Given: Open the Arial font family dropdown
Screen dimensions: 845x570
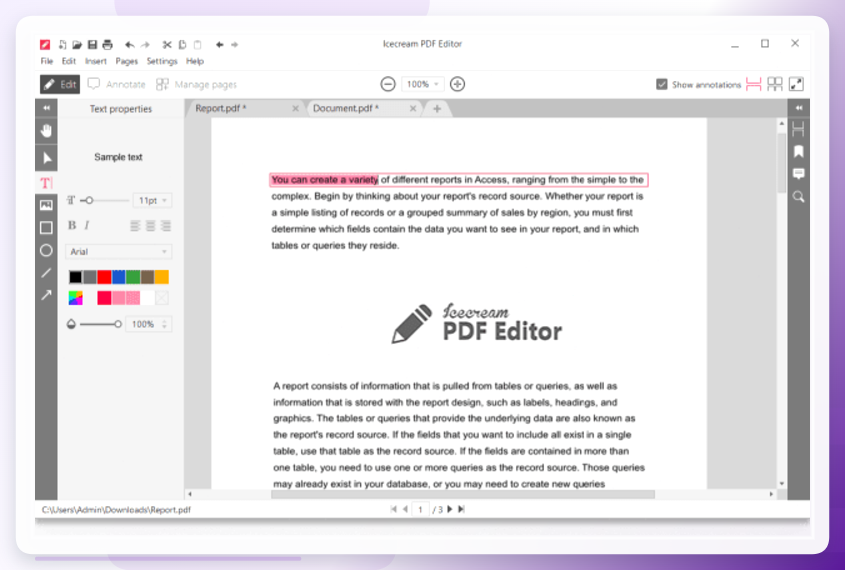Looking at the screenshot, I should [x=119, y=252].
